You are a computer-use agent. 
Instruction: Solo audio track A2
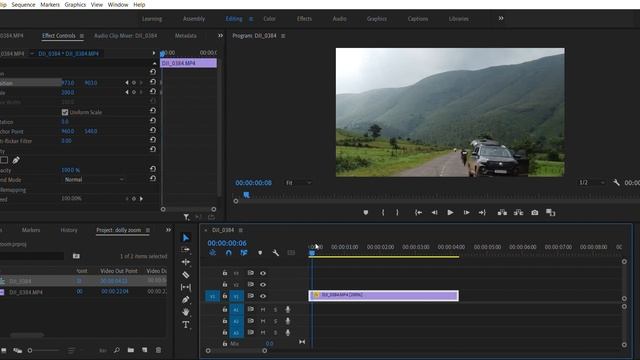point(275,321)
